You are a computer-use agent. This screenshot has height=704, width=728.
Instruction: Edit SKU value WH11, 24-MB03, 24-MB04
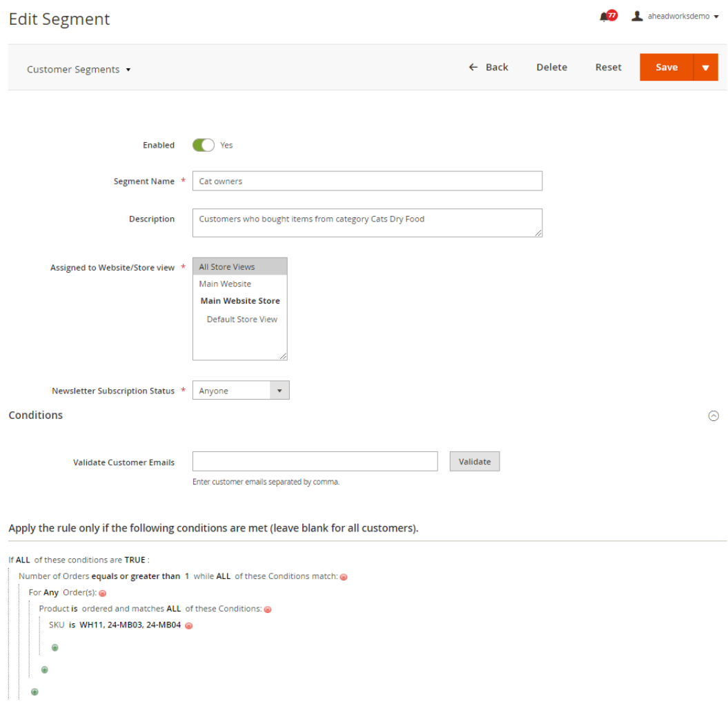point(130,625)
